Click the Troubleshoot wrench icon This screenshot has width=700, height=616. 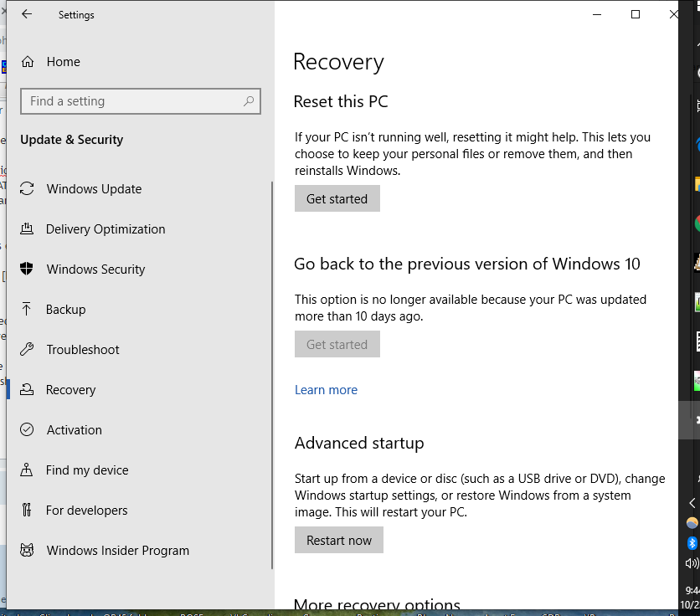click(27, 349)
